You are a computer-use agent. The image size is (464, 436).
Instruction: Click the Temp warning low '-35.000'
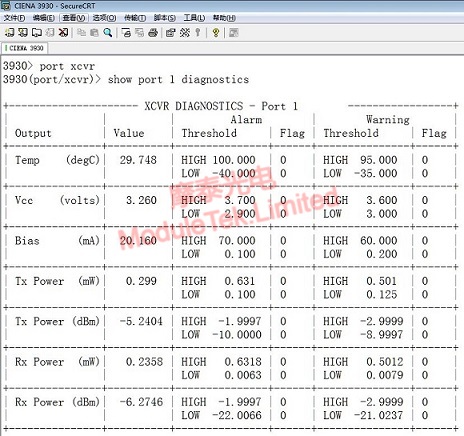375,173
